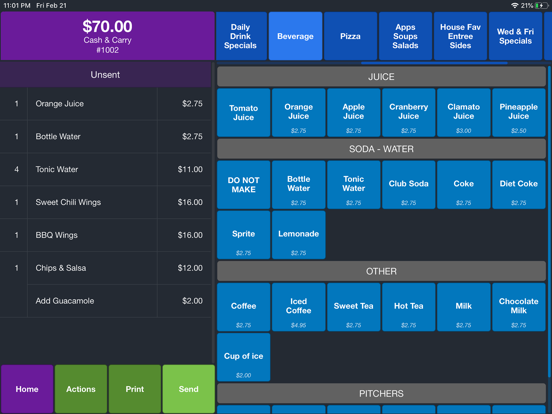
Task: Select the Chips & Salsa order line
Action: (106, 268)
